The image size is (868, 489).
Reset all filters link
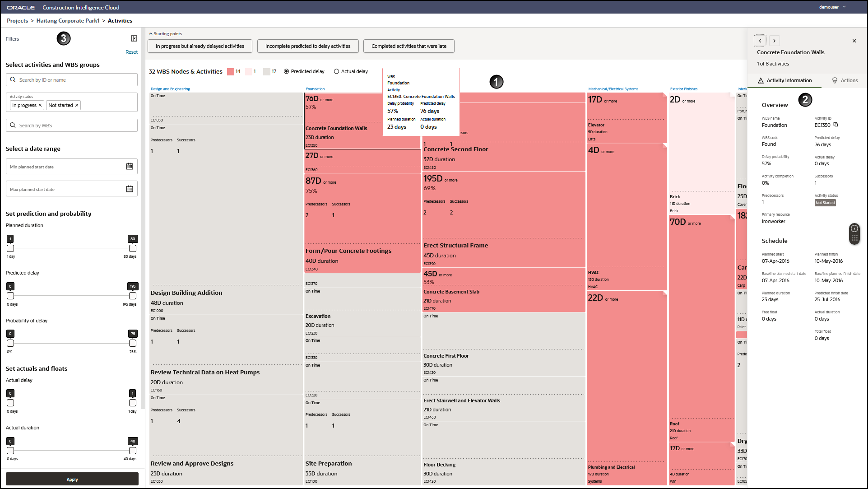tap(131, 52)
